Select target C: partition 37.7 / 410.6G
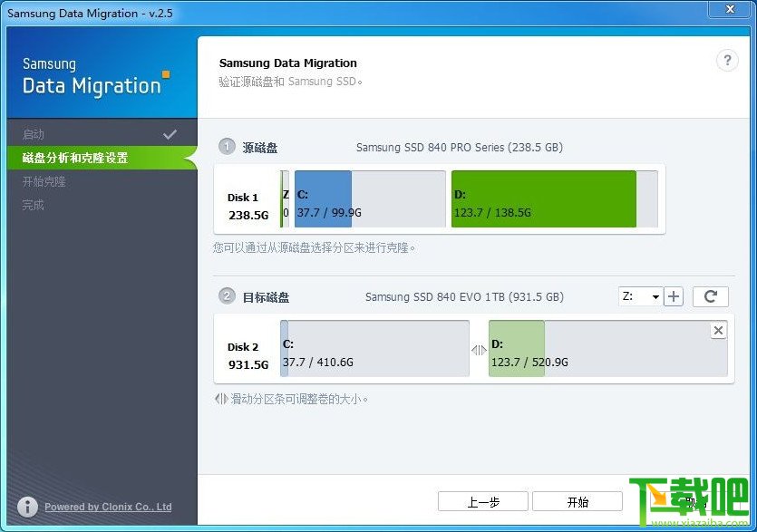This screenshot has height=532, width=757. [x=374, y=349]
